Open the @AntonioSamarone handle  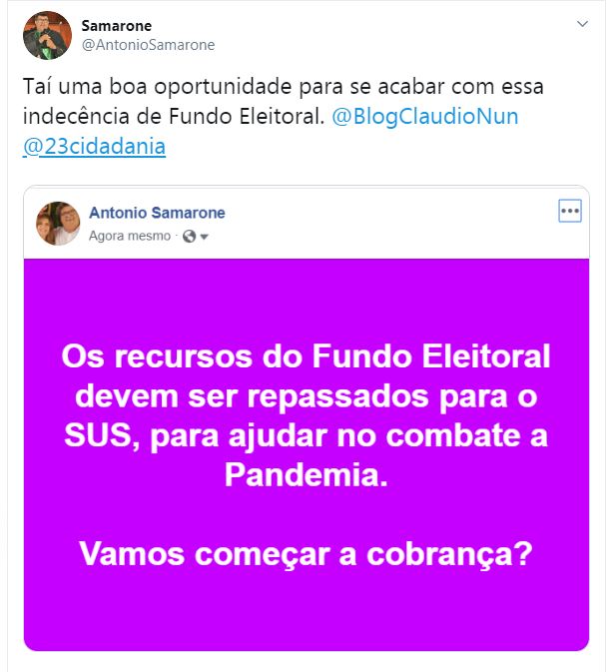click(148, 45)
